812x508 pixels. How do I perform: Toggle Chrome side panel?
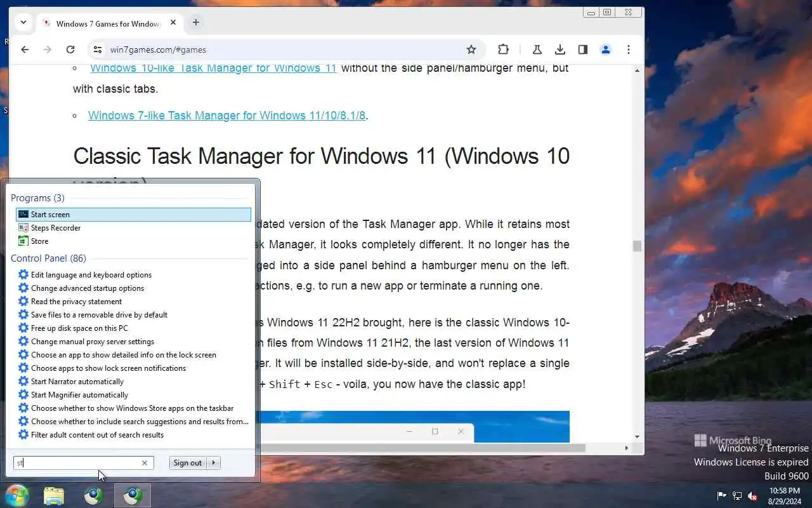[x=582, y=50]
